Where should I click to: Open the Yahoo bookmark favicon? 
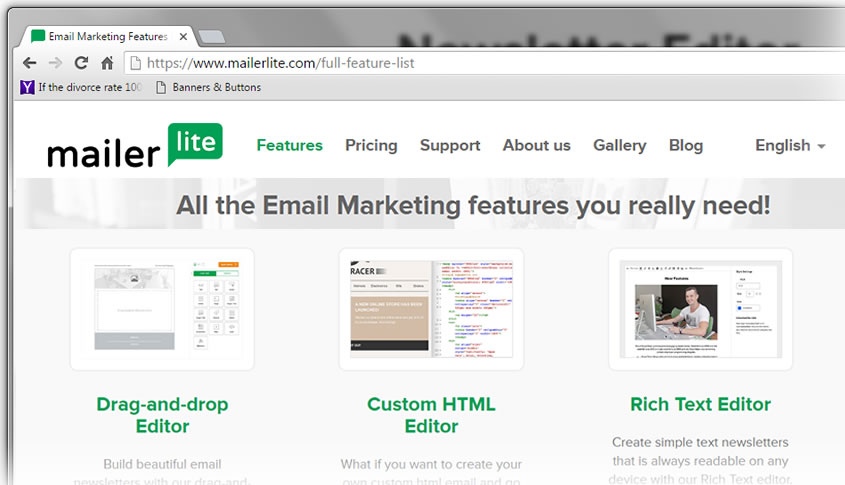pos(27,87)
